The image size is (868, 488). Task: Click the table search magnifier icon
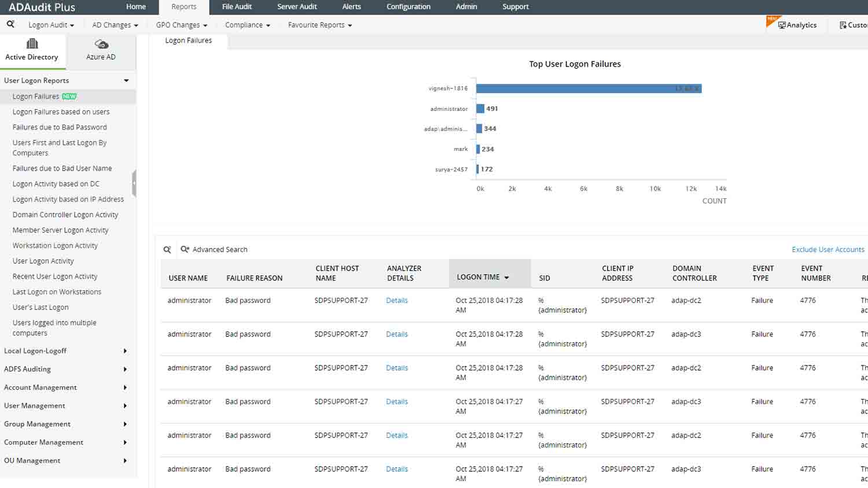point(167,250)
